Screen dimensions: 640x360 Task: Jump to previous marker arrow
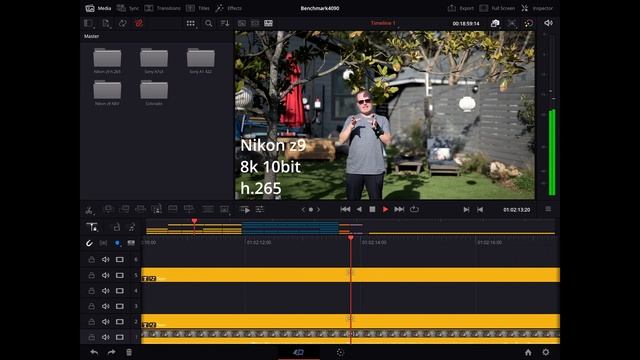(x=303, y=209)
